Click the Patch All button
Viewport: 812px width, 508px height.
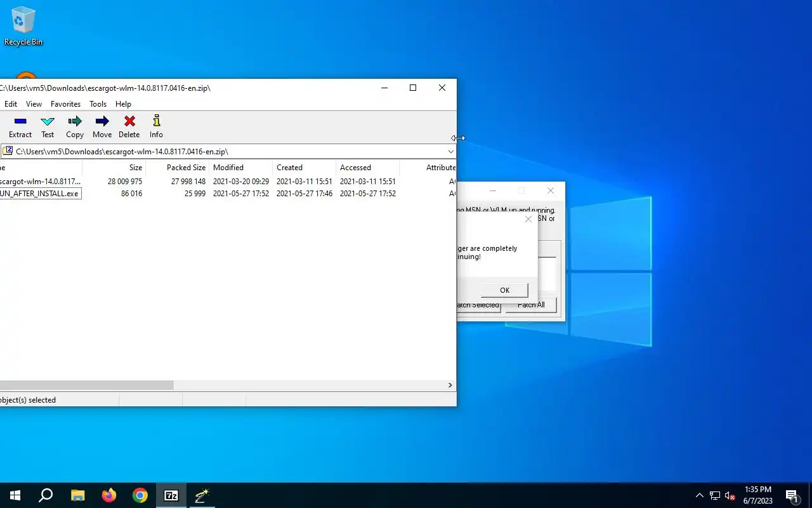click(x=531, y=305)
